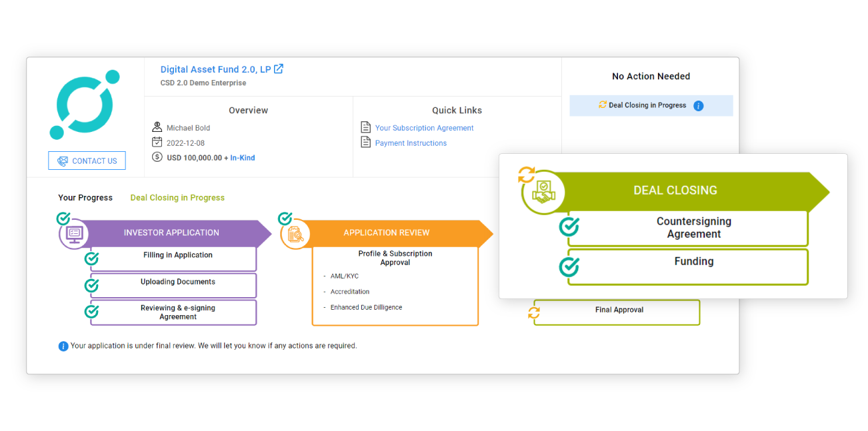Click the Profile & Subscription Approval heading

pyautogui.click(x=395, y=258)
